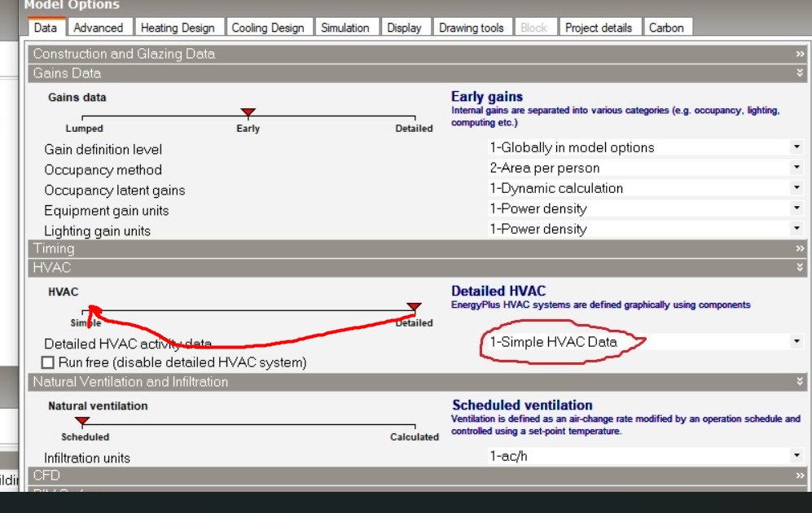Image resolution: width=812 pixels, height=513 pixels.
Task: Set Gains data slider to Lumped
Action: pos(83,117)
